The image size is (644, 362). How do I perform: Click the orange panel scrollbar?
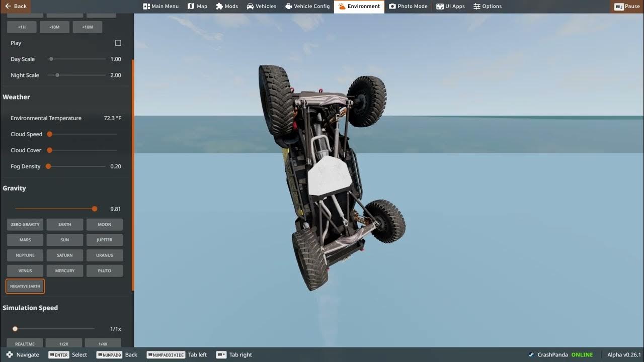coord(133,175)
